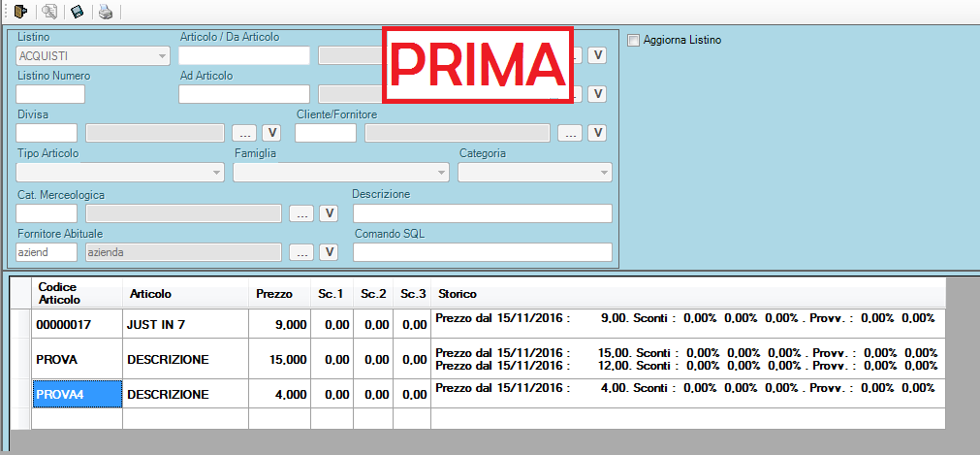Select the 4,000 price cell
This screenshot has width=980, height=455.
pyautogui.click(x=279, y=394)
